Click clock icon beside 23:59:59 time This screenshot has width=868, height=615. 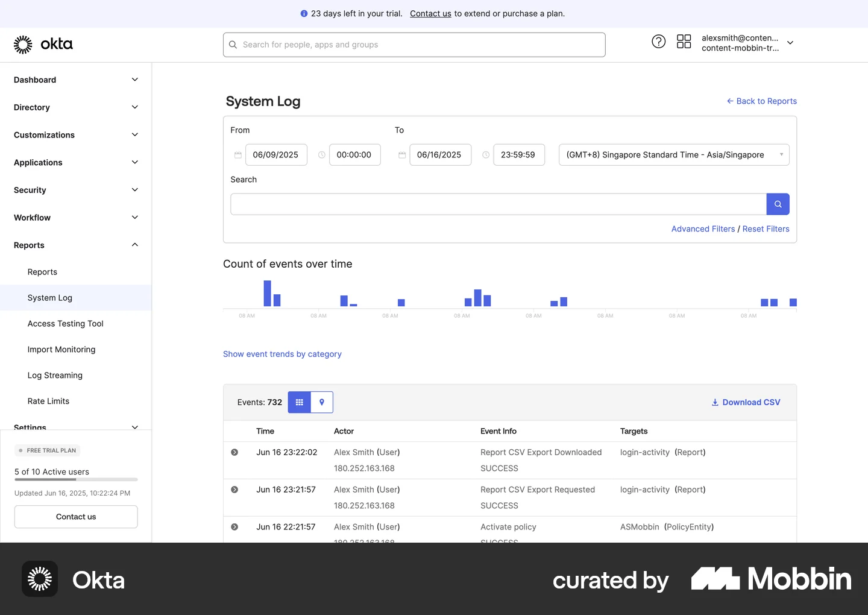pyautogui.click(x=486, y=155)
